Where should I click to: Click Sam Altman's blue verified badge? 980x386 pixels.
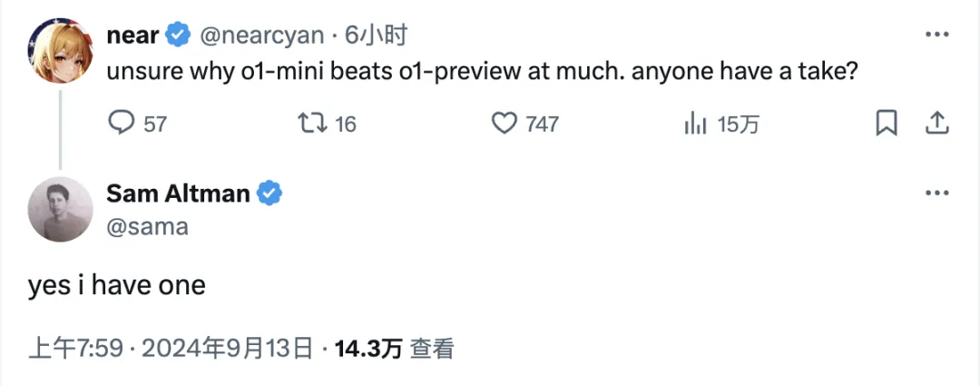(270, 193)
